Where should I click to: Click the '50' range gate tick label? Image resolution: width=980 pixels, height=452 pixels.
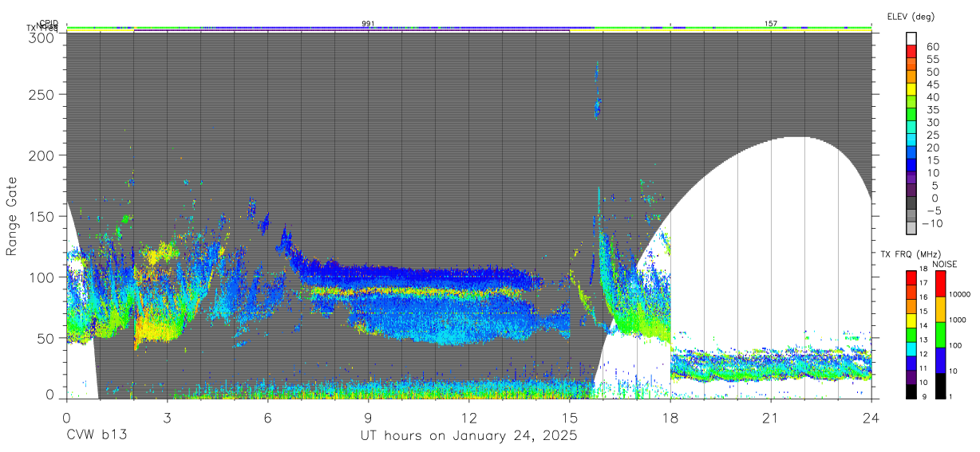pos(47,338)
